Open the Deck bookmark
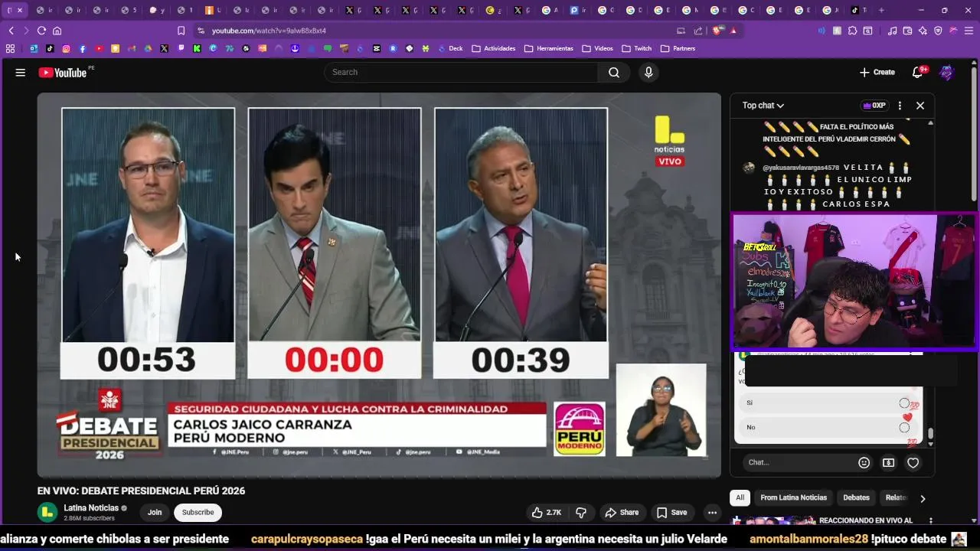This screenshot has width=980, height=551. click(450, 48)
